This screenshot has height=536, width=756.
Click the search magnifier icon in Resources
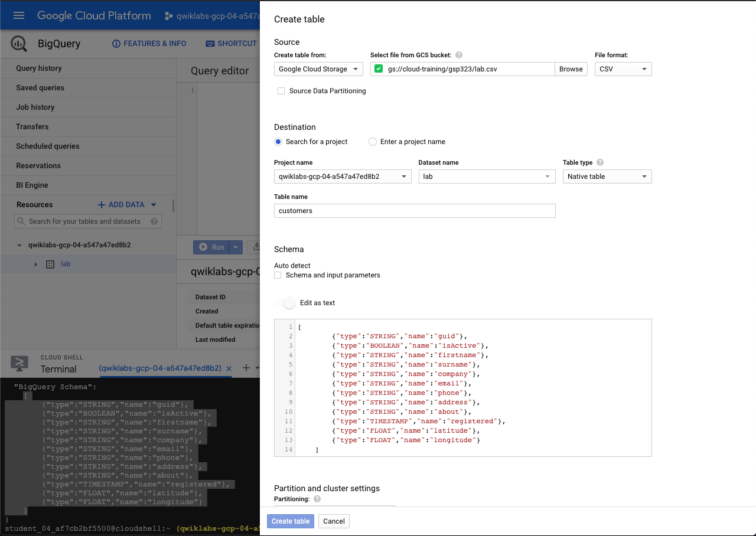(22, 221)
